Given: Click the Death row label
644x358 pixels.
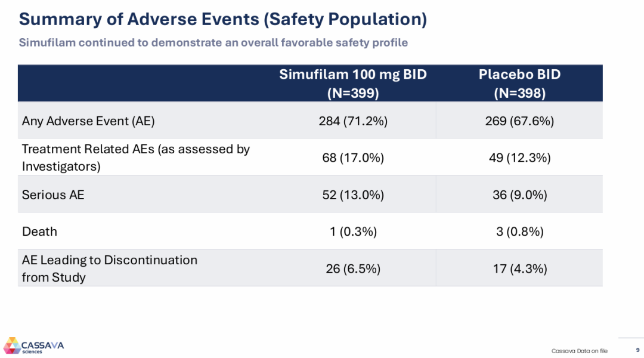Looking at the screenshot, I should click(39, 232).
